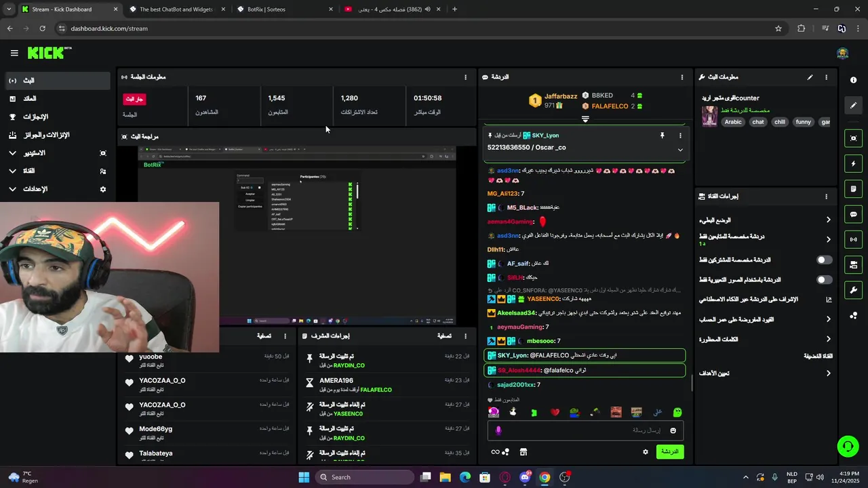Open stream info panel three-dot menu
Screen dimensions: 868x488
(x=826, y=77)
